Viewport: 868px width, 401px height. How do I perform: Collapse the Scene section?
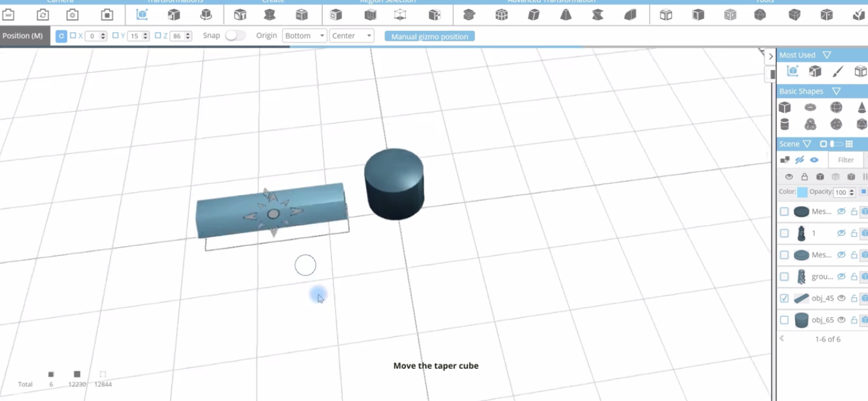coord(807,144)
